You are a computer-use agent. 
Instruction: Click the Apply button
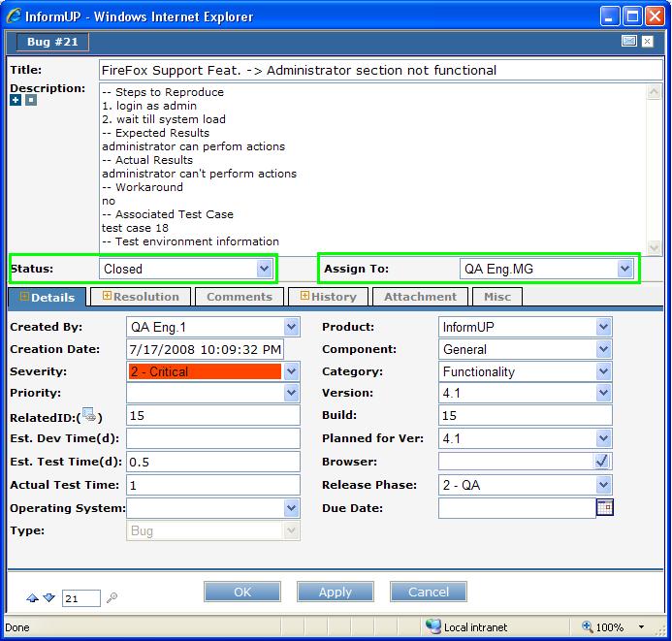(x=336, y=592)
